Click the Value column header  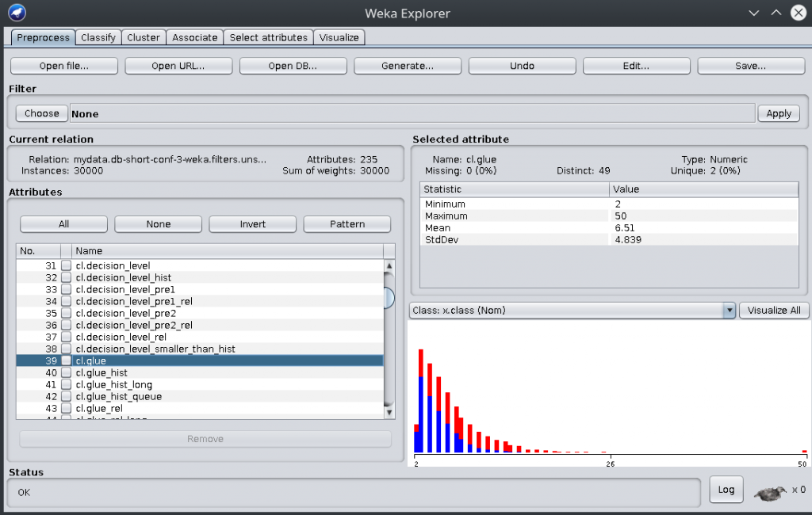coord(704,189)
